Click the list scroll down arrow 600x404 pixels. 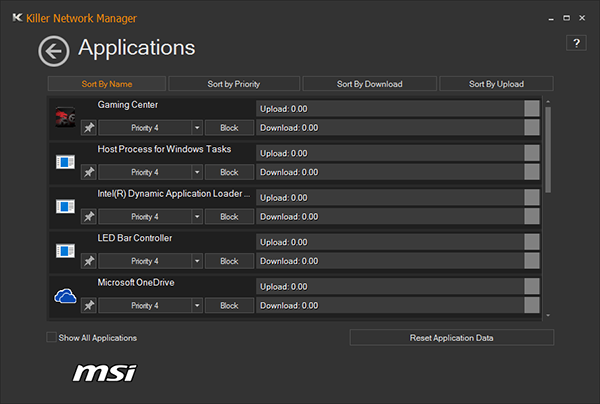click(x=548, y=316)
